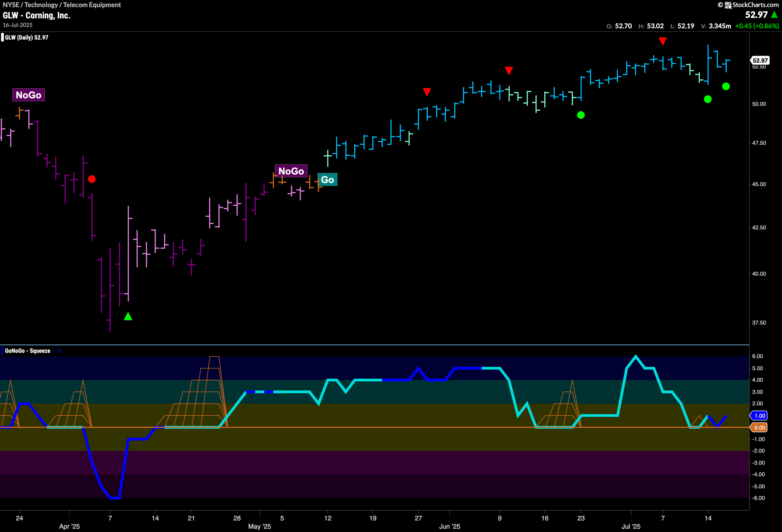
Task: Click the Apr '25 date axis label
Action: pyautogui.click(x=69, y=526)
